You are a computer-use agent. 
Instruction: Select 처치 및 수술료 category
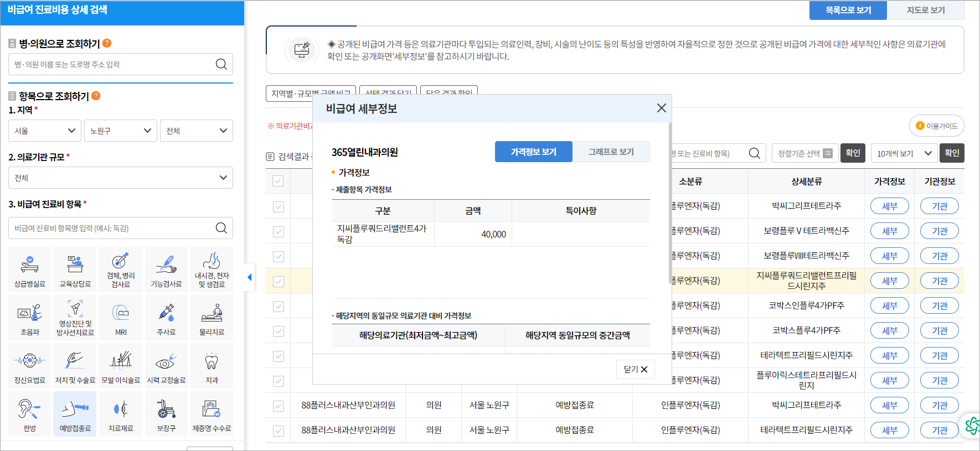[x=75, y=366]
